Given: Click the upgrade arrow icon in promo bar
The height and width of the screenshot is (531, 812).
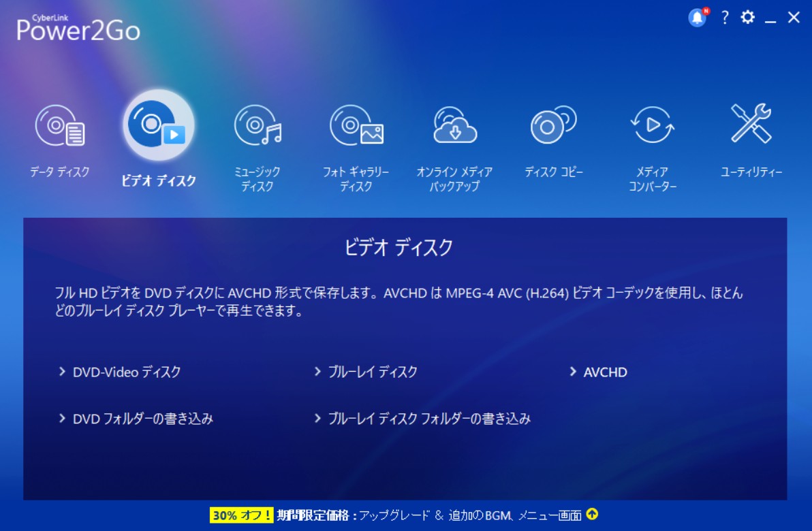Looking at the screenshot, I should click(593, 515).
